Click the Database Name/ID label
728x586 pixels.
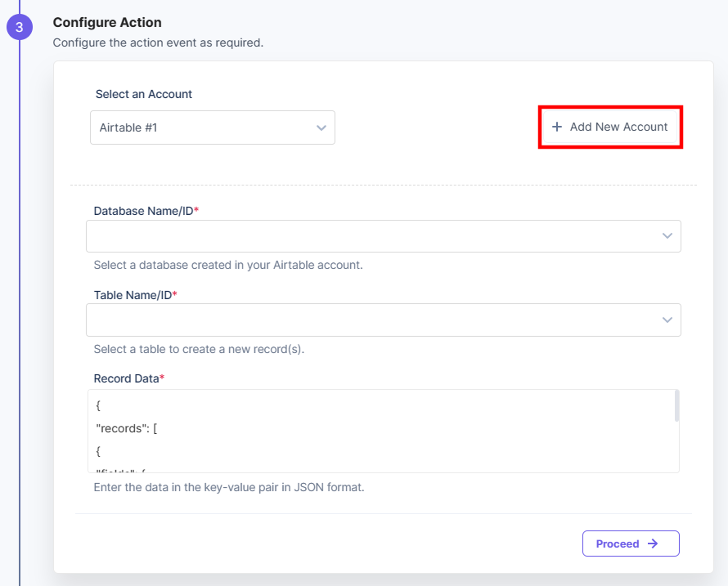pyautogui.click(x=146, y=211)
